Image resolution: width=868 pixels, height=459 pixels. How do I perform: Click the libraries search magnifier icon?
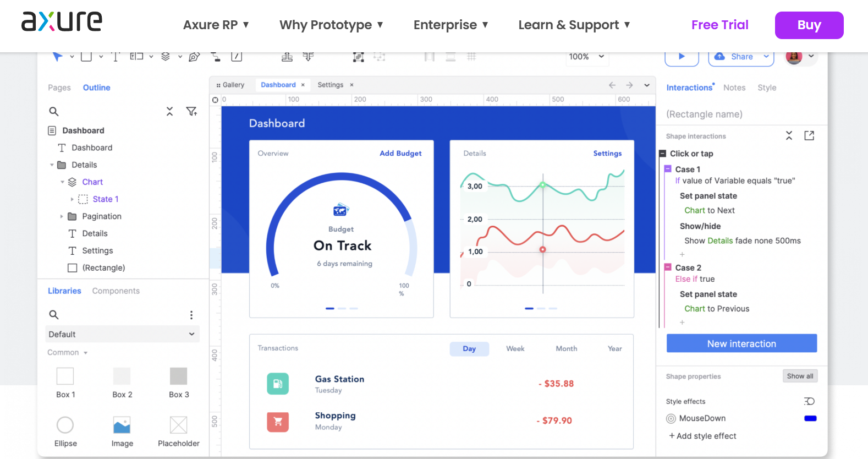pyautogui.click(x=54, y=314)
